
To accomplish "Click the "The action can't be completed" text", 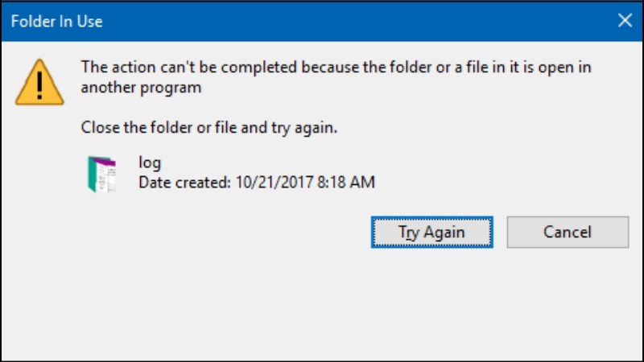I will [188, 67].
